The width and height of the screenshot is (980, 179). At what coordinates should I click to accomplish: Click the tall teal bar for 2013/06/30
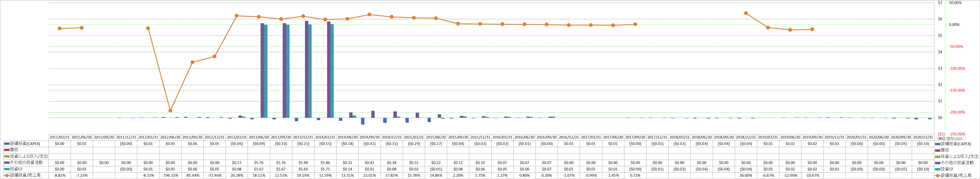pyautogui.click(x=266, y=71)
